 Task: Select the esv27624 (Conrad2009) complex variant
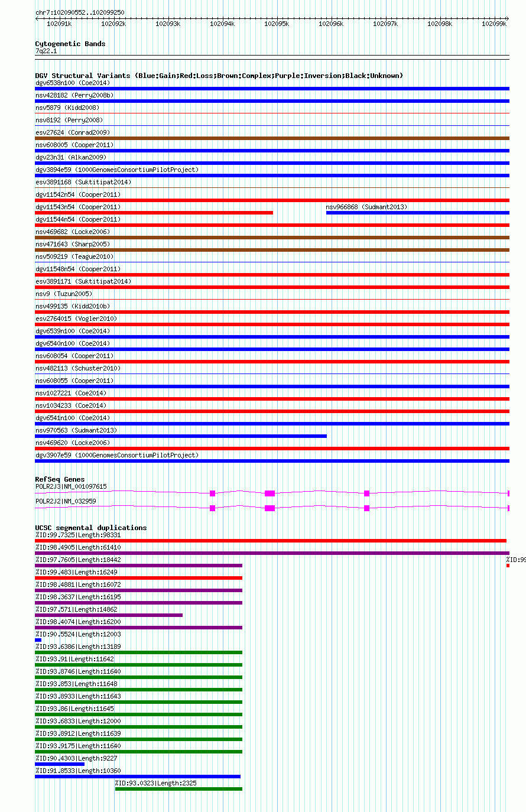(73, 132)
